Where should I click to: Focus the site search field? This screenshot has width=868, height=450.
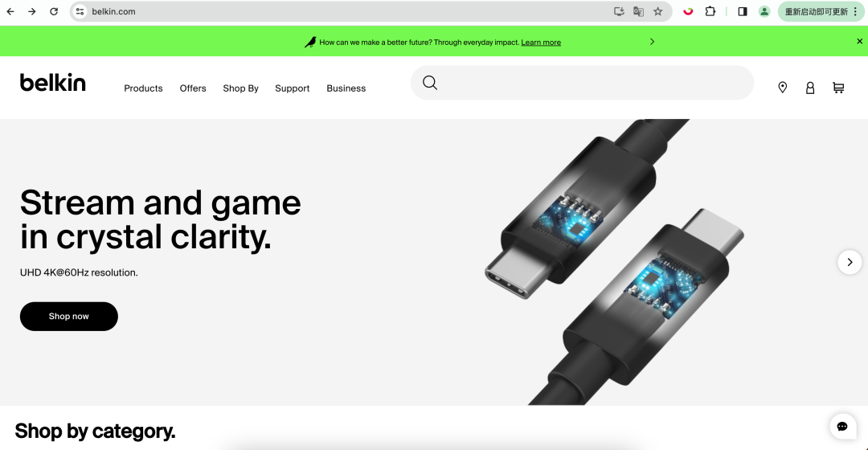pyautogui.click(x=582, y=83)
